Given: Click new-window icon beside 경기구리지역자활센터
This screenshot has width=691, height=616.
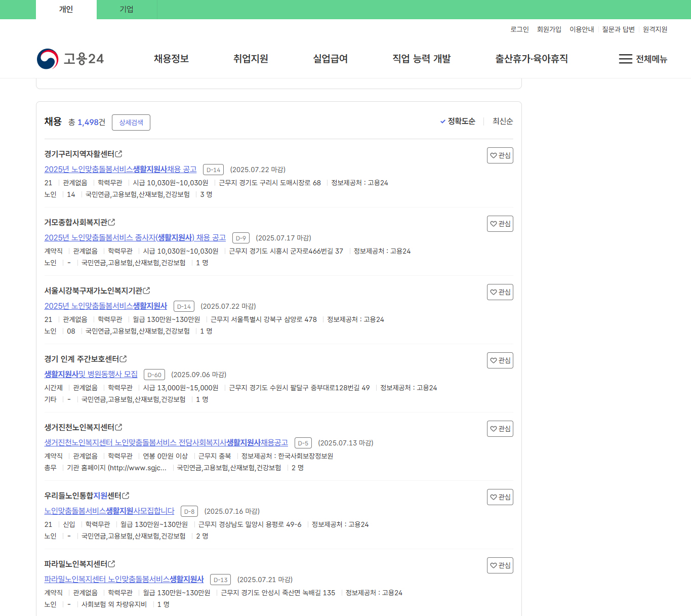Looking at the screenshot, I should pos(120,153).
